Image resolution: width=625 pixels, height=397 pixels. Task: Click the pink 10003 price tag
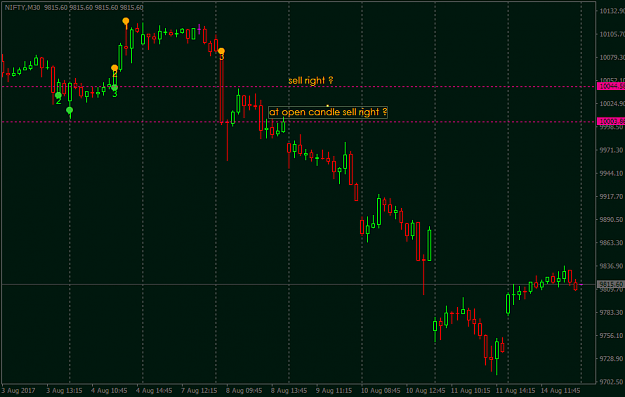click(x=611, y=122)
